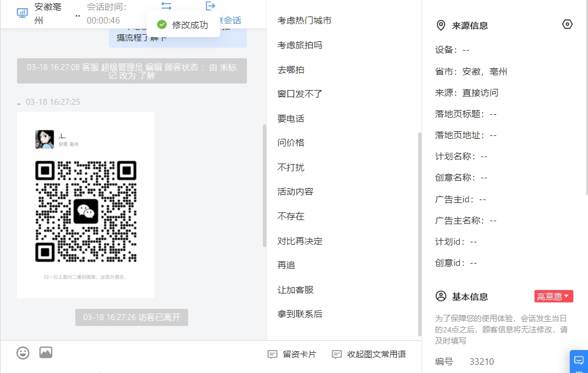Select quick phrase 要电话
588x373 pixels.
290,119
